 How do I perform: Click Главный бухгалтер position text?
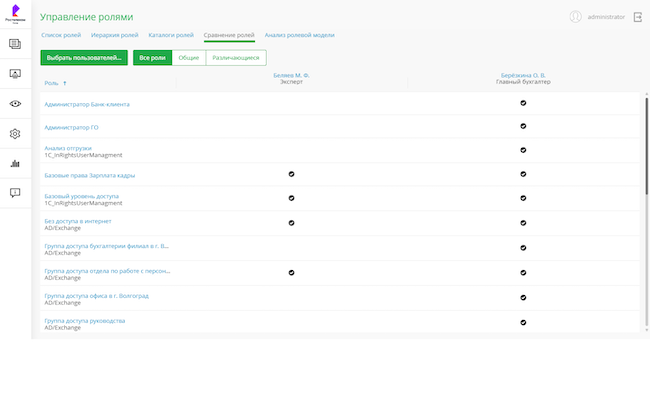[x=523, y=82]
